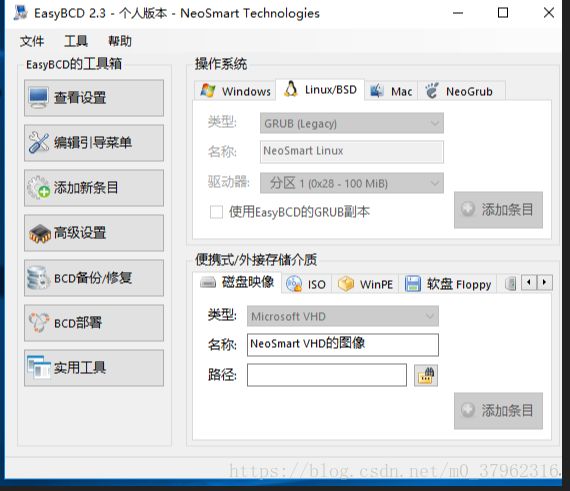This screenshot has height=491, width=570.
Task: Switch to the WinPE tab
Action: tap(365, 284)
